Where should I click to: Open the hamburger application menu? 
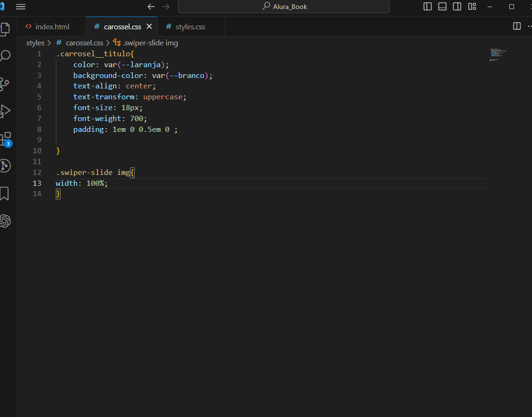(x=21, y=7)
